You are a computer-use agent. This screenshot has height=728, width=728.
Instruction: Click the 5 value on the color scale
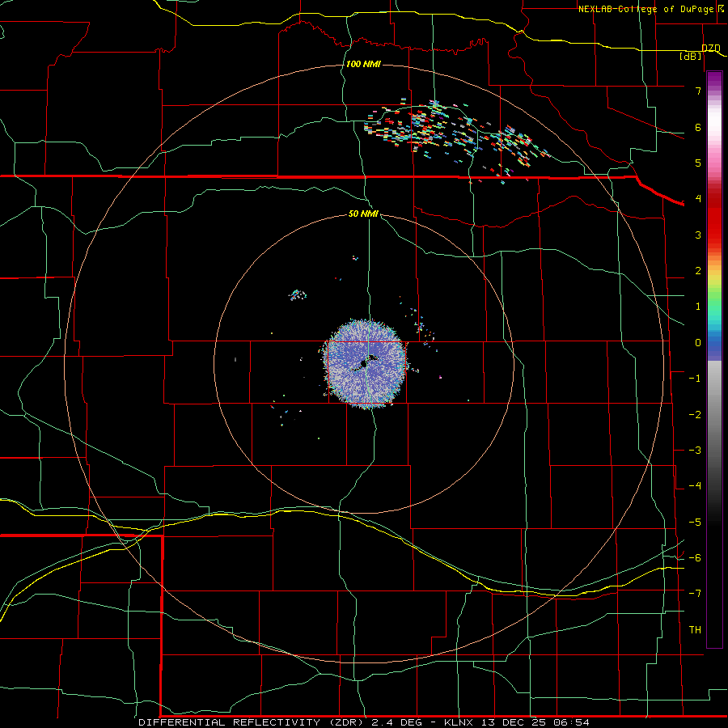pos(698,163)
